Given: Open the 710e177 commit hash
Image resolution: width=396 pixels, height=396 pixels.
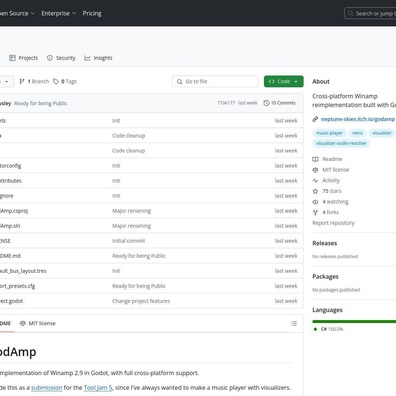Looking at the screenshot, I should pos(226,103).
